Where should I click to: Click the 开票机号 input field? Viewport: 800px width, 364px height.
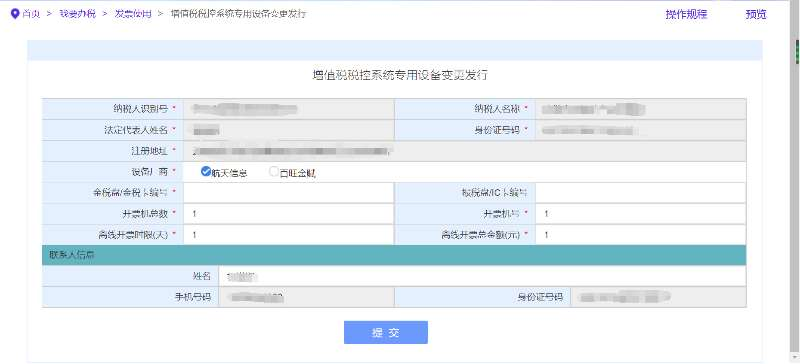click(641, 213)
